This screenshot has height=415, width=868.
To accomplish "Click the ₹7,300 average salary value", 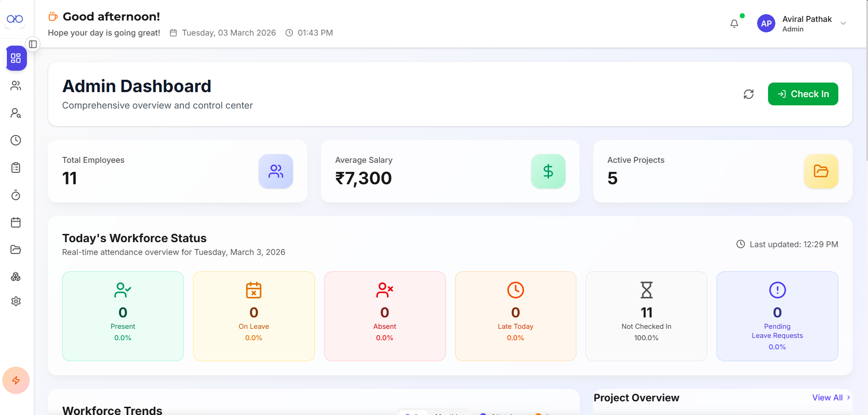I will [x=363, y=178].
